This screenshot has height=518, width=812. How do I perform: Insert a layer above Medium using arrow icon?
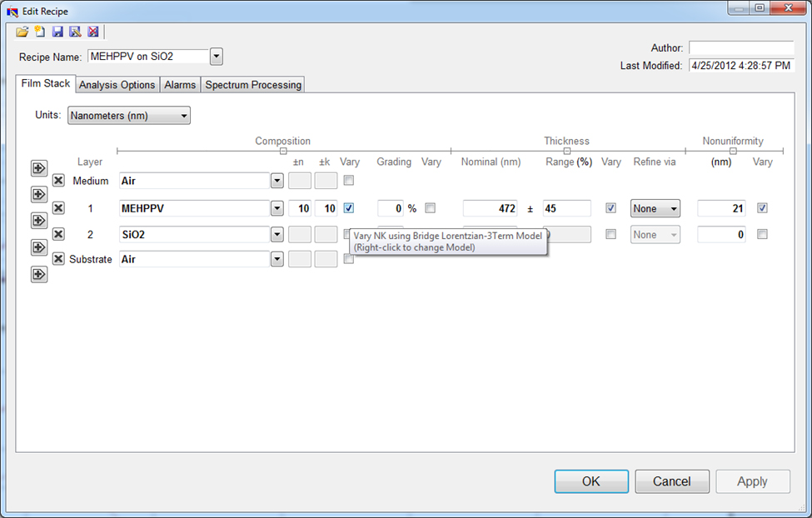click(x=39, y=168)
